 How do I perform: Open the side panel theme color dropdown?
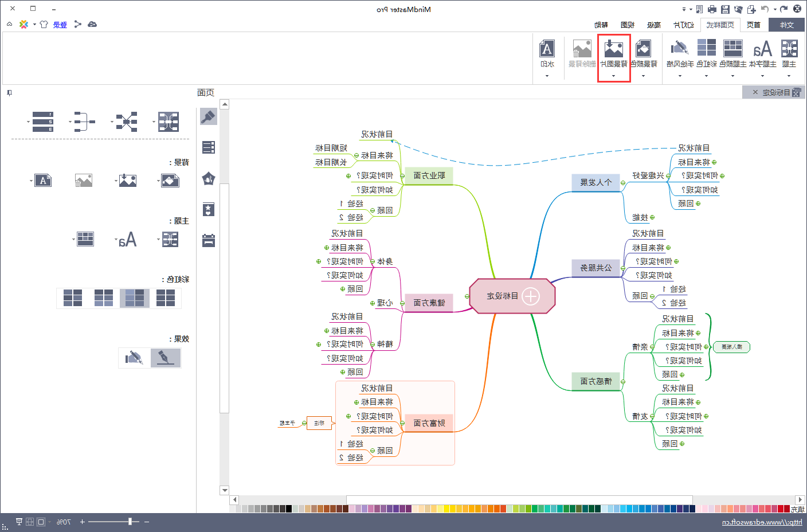click(x=74, y=240)
